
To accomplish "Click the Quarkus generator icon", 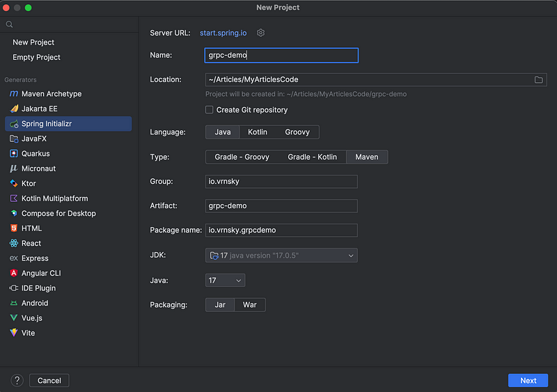I will point(14,154).
